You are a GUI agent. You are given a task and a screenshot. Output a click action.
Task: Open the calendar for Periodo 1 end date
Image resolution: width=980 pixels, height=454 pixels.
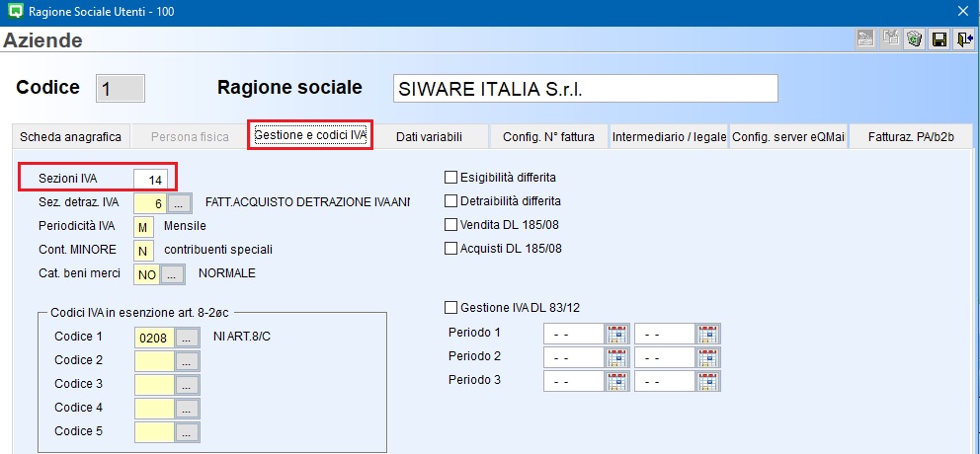pyautogui.click(x=707, y=334)
